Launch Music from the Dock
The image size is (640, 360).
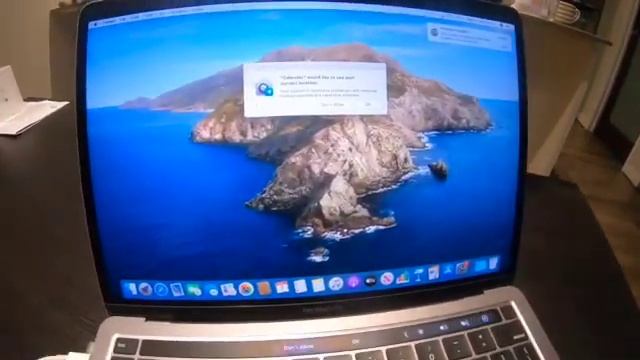[336, 283]
